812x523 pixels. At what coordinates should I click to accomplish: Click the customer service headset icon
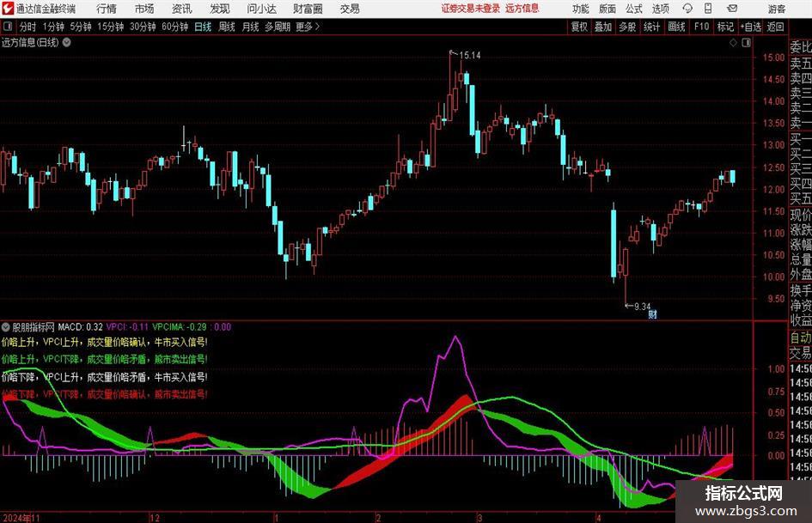tap(687, 9)
